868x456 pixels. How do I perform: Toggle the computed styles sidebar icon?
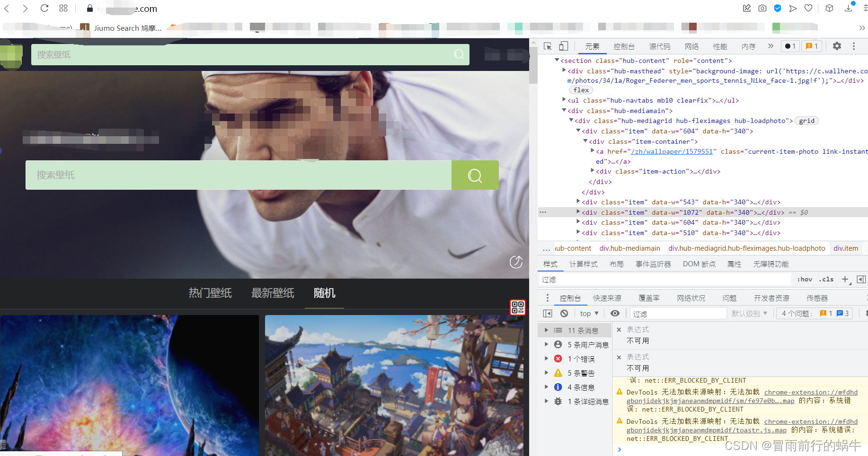(x=861, y=279)
